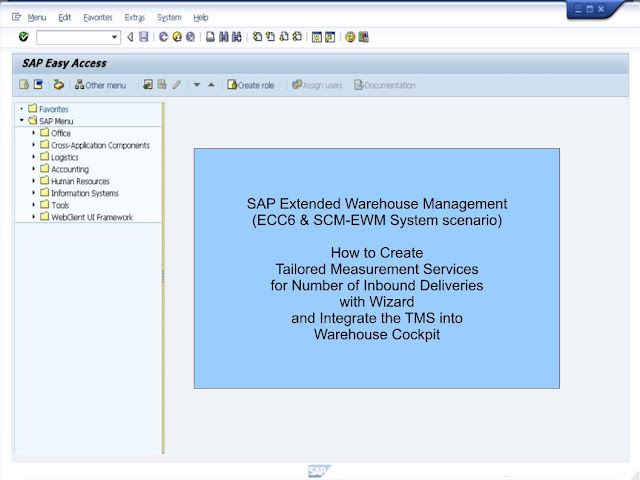Click the Print icon
Screen dimensions: 640x480
pos(210,37)
